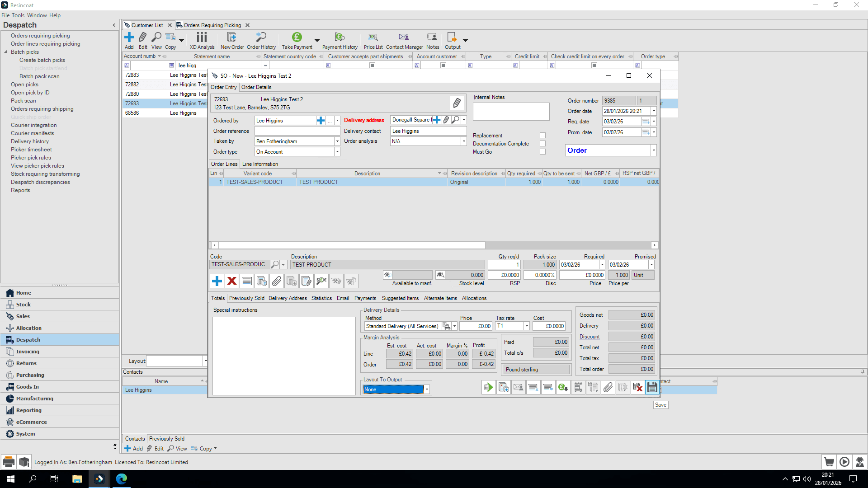
Task: Tick the Replacement checkbox
Action: (x=542, y=136)
